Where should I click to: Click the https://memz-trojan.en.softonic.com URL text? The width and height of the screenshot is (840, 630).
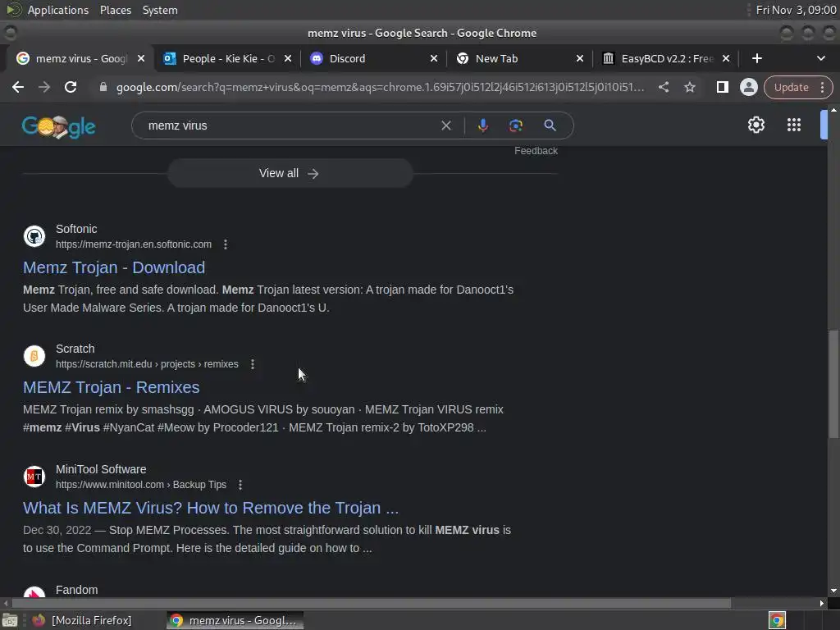(x=134, y=244)
